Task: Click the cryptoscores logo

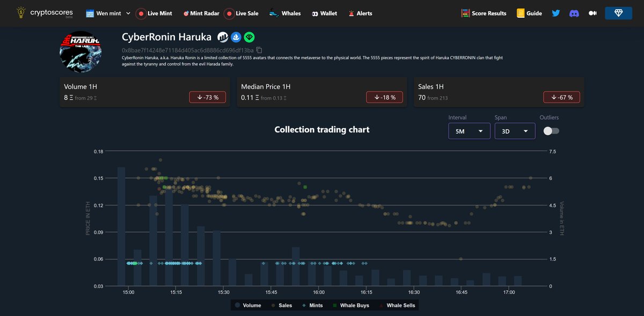Action: coord(43,13)
